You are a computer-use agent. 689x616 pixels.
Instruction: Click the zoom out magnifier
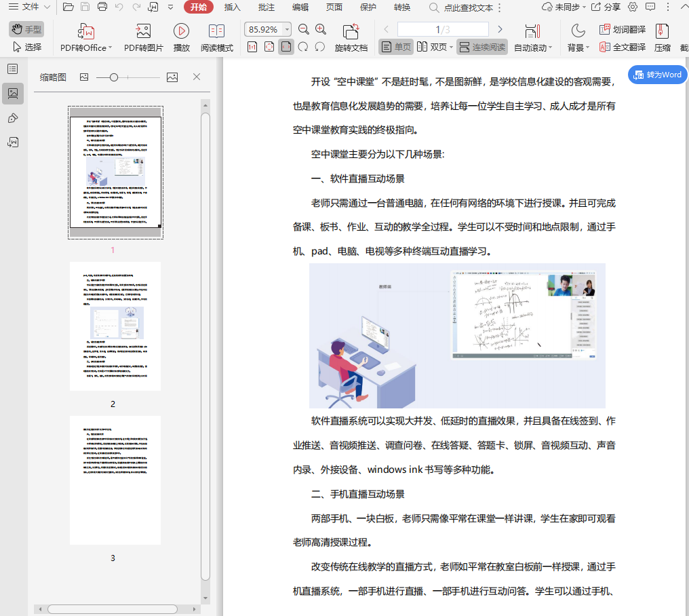(x=304, y=29)
